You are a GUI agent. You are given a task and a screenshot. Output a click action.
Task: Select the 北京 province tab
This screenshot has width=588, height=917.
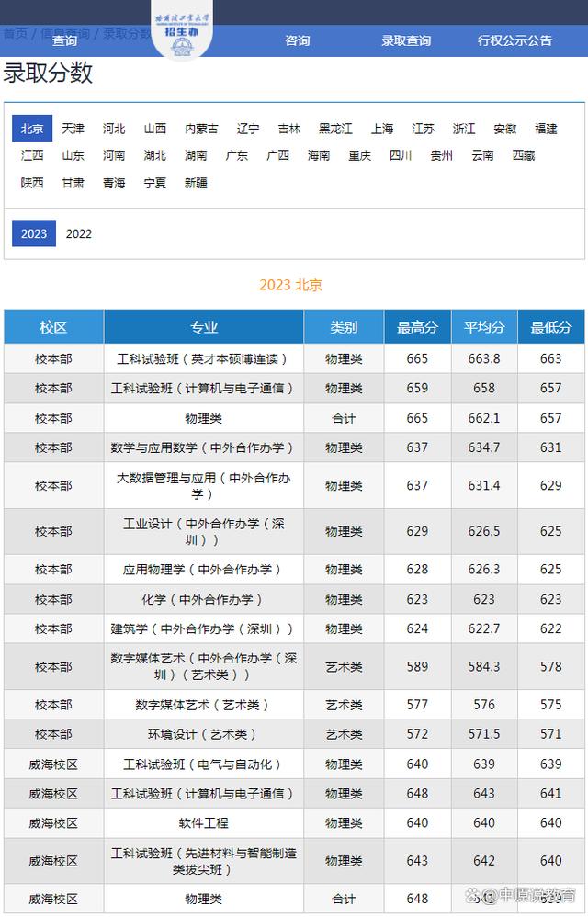click(32, 128)
